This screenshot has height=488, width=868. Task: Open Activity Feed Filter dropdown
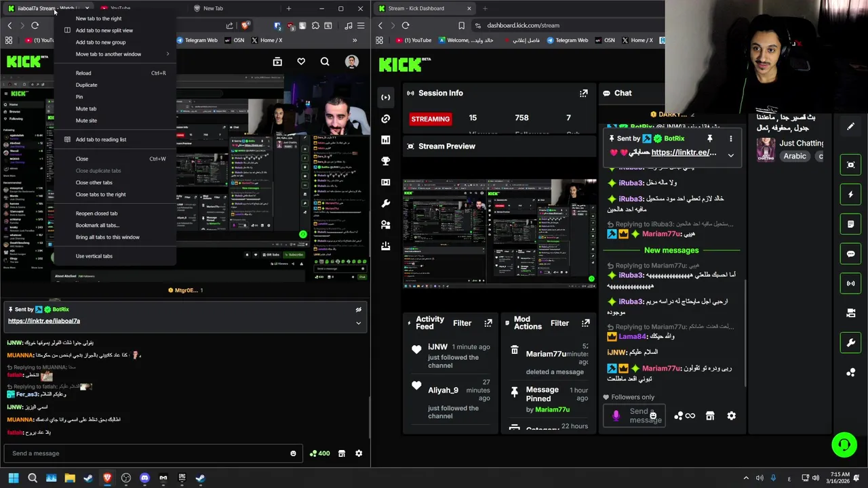tap(462, 323)
